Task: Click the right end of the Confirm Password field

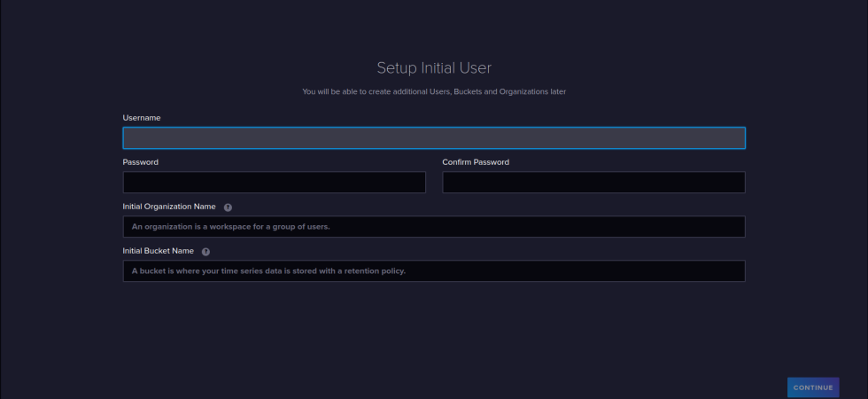Action: tap(731, 183)
